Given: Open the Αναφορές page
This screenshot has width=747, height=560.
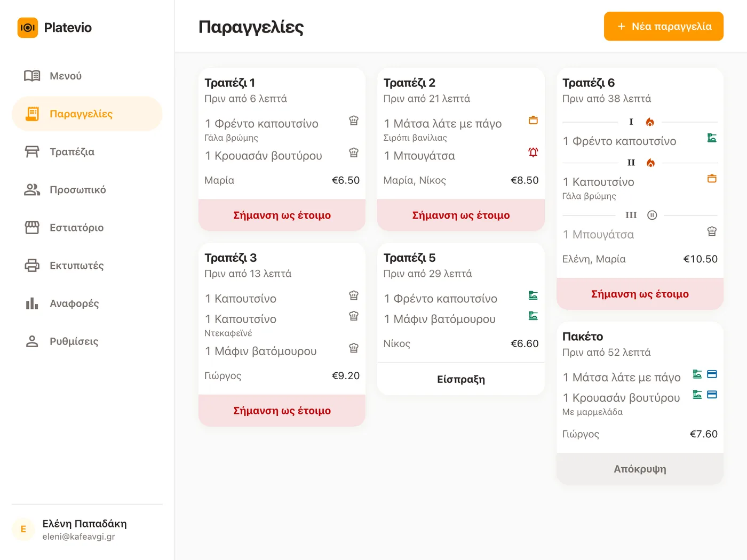Looking at the screenshot, I should pos(87,303).
